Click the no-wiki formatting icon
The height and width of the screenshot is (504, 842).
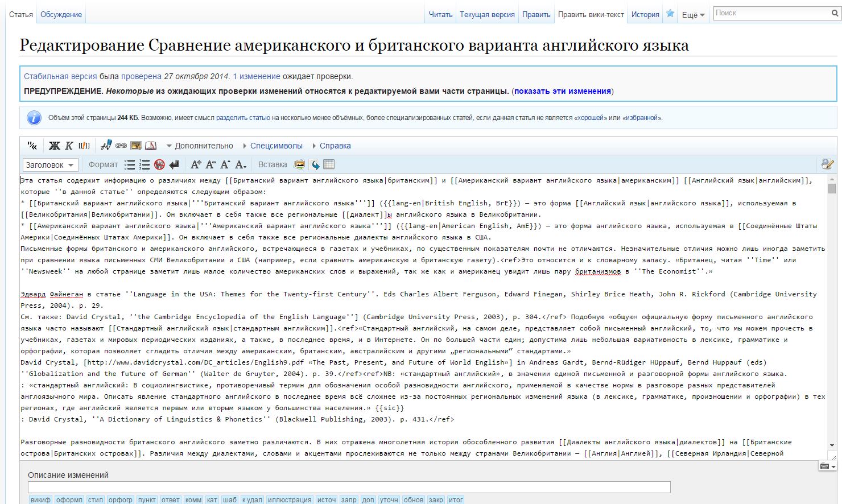click(159, 164)
